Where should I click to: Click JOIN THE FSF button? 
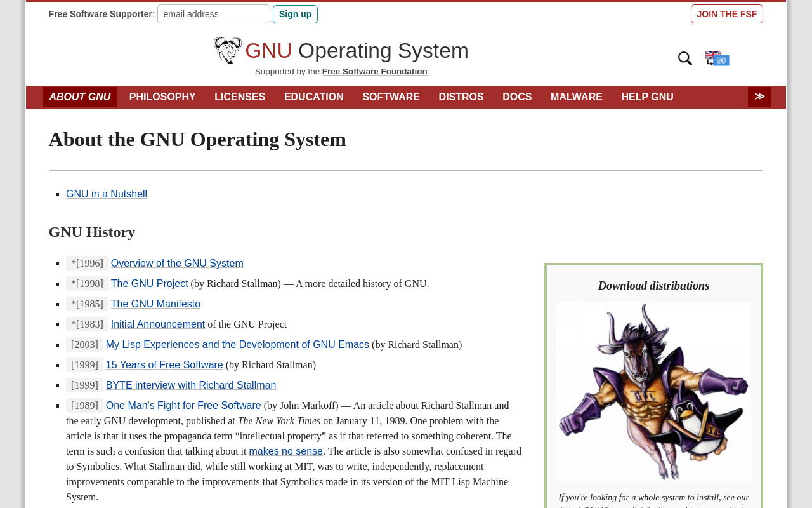(x=727, y=14)
